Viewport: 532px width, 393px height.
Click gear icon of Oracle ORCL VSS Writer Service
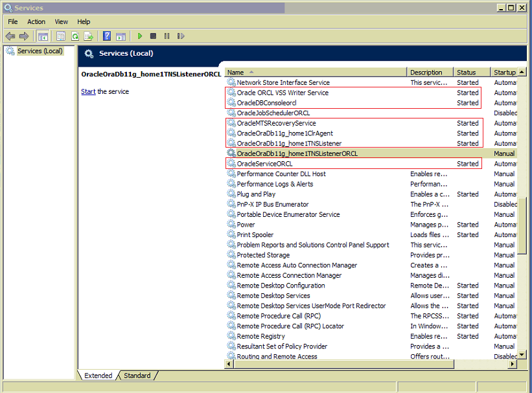231,92
